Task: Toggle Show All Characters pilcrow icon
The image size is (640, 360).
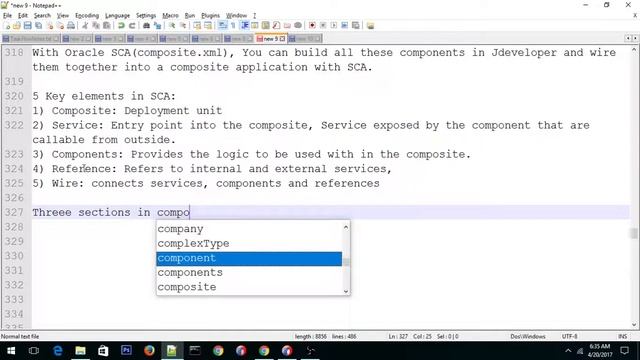Action: click(233, 26)
